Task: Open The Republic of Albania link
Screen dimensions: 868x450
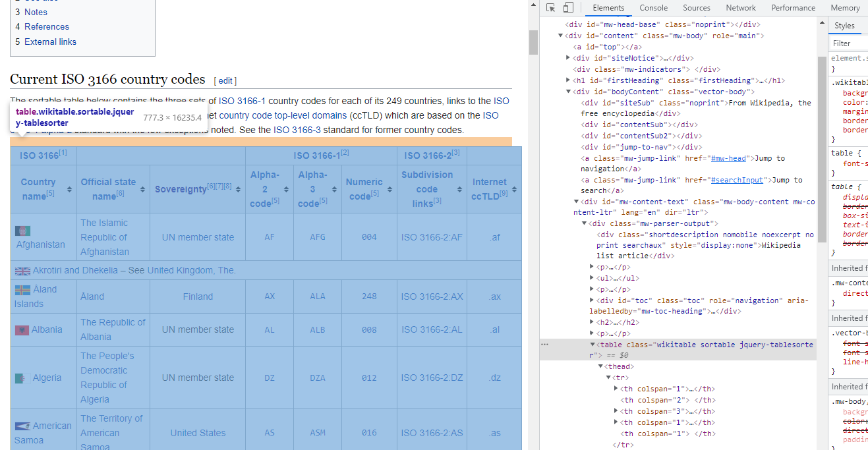Action: coord(113,329)
